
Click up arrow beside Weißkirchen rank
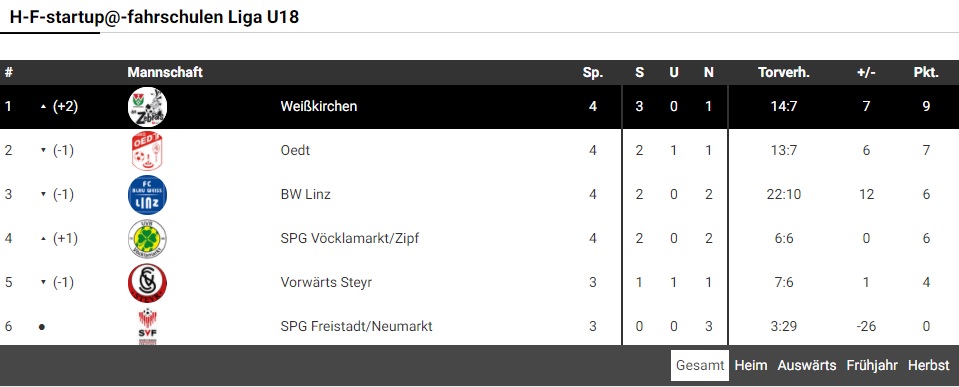(x=43, y=106)
